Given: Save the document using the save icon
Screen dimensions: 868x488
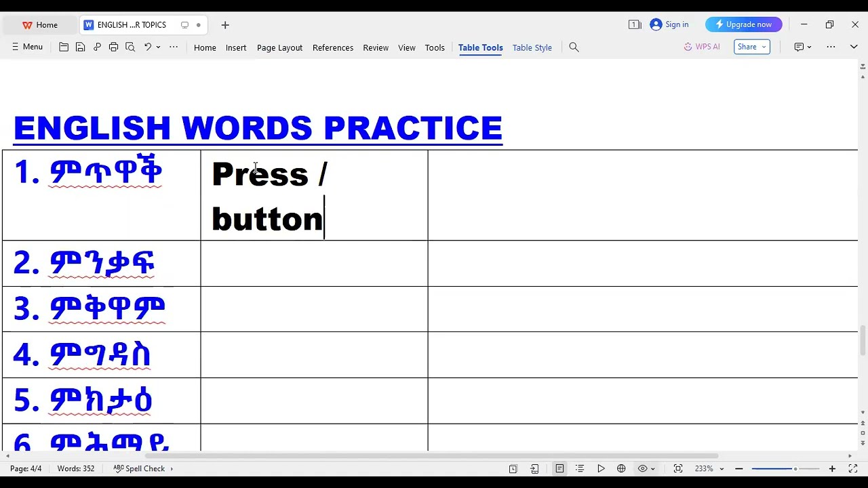Looking at the screenshot, I should [80, 47].
